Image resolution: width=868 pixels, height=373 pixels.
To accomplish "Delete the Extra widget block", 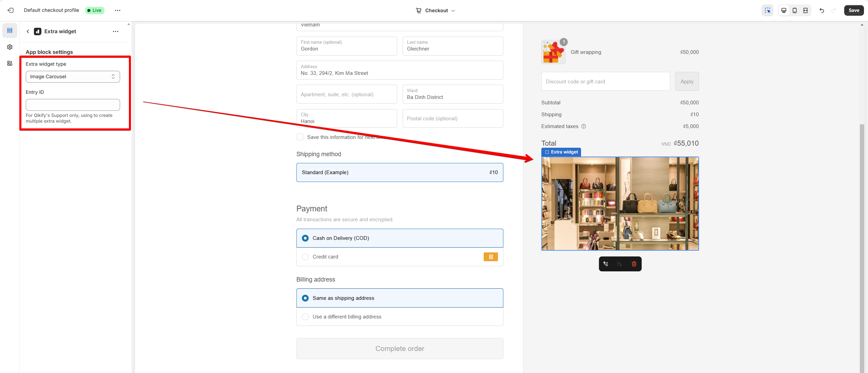I will tap(634, 264).
